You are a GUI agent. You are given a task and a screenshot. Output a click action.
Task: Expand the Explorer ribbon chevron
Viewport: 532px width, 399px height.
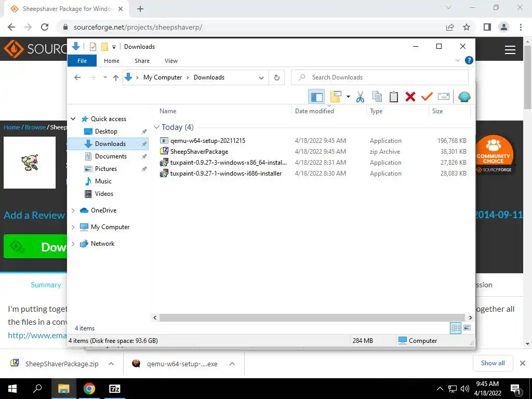pyautogui.click(x=457, y=60)
